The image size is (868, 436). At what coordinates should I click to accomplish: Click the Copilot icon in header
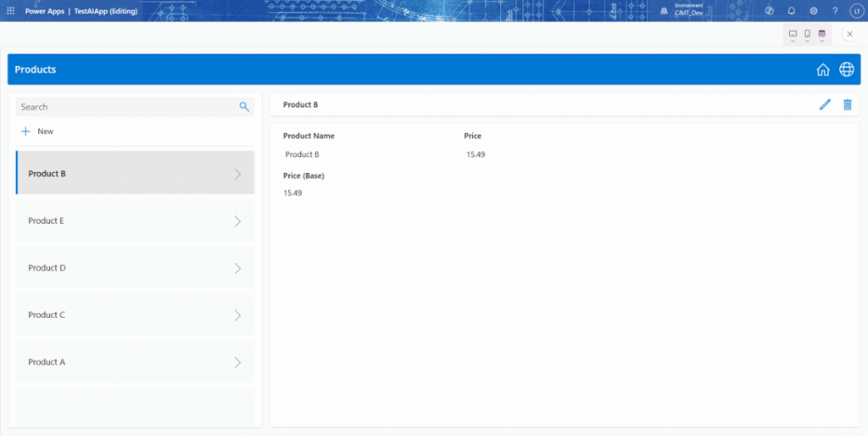click(769, 11)
